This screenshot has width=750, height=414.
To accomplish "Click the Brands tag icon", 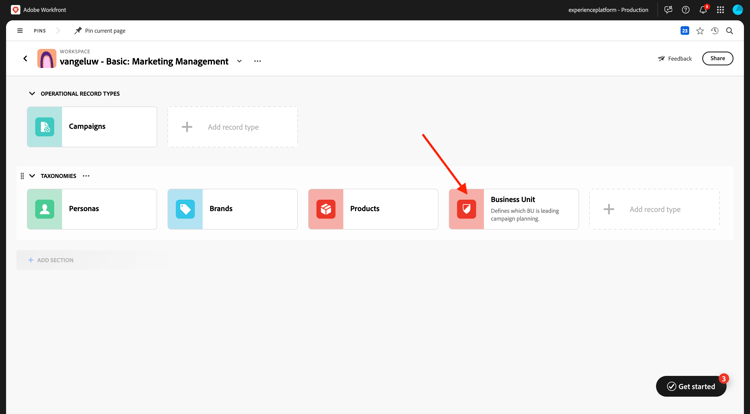I will (185, 209).
